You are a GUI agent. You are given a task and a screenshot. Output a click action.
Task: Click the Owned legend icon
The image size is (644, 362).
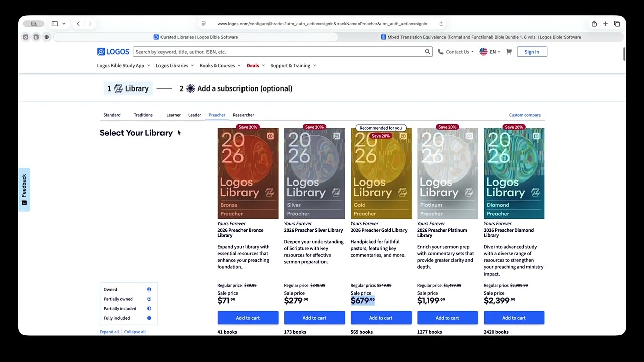(149, 289)
